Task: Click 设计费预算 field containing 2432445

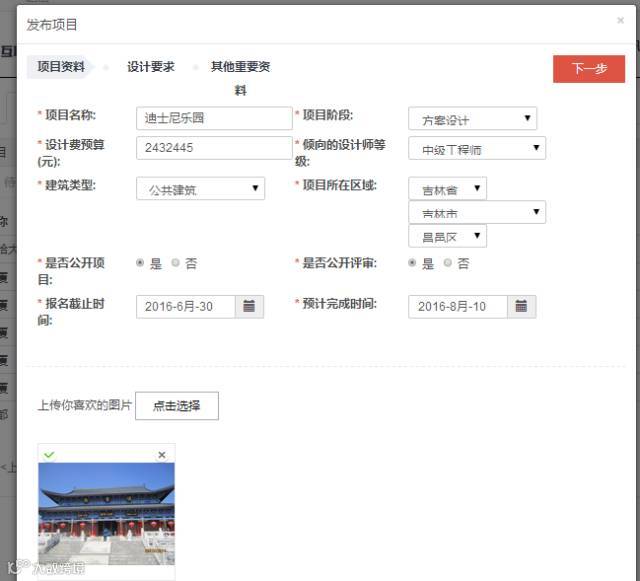Action: click(x=214, y=148)
